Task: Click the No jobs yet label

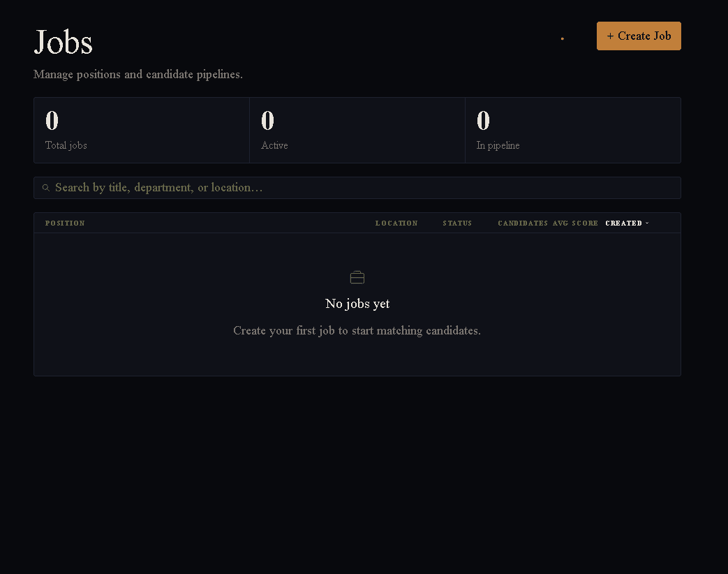Action: [x=357, y=304]
